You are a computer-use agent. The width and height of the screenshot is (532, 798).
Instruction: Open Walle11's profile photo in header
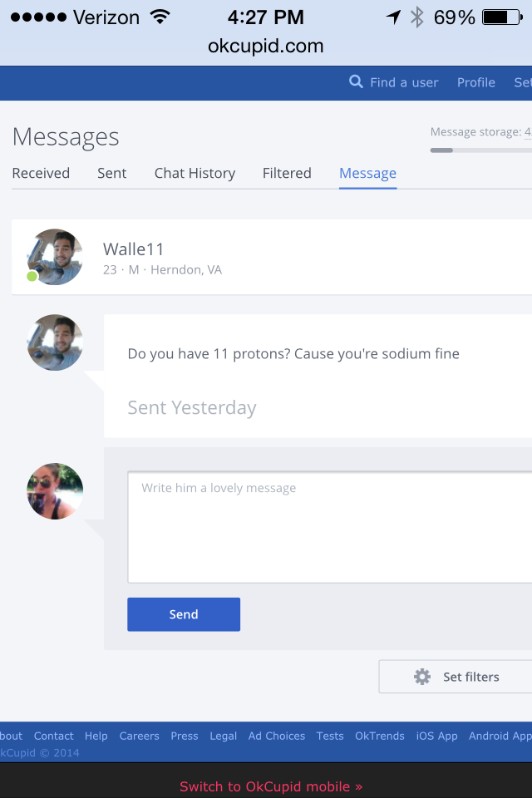coord(55,257)
